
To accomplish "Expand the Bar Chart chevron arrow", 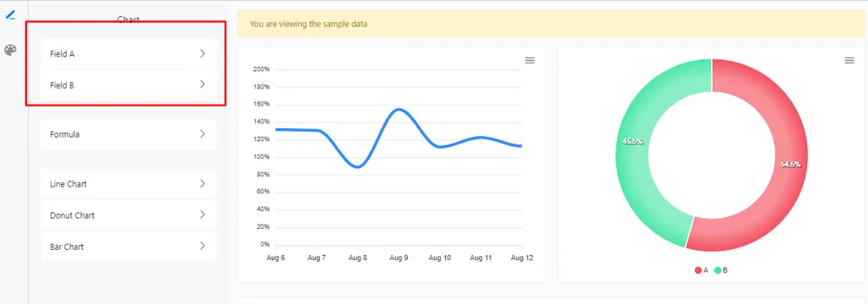I will click(x=203, y=246).
